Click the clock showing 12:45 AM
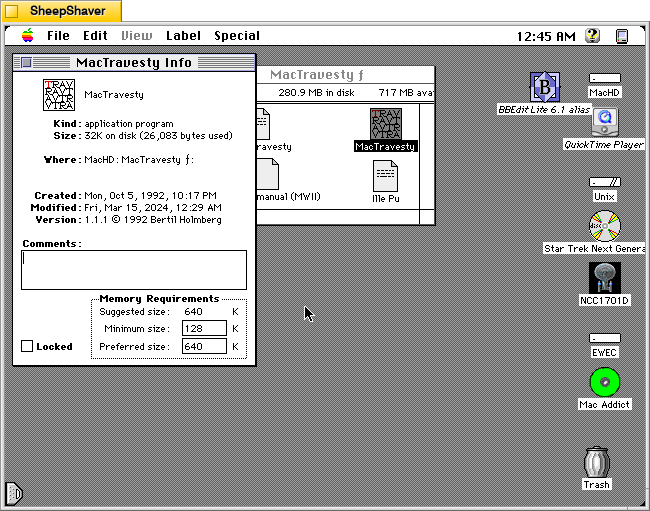The height and width of the screenshot is (511, 650). (x=546, y=36)
